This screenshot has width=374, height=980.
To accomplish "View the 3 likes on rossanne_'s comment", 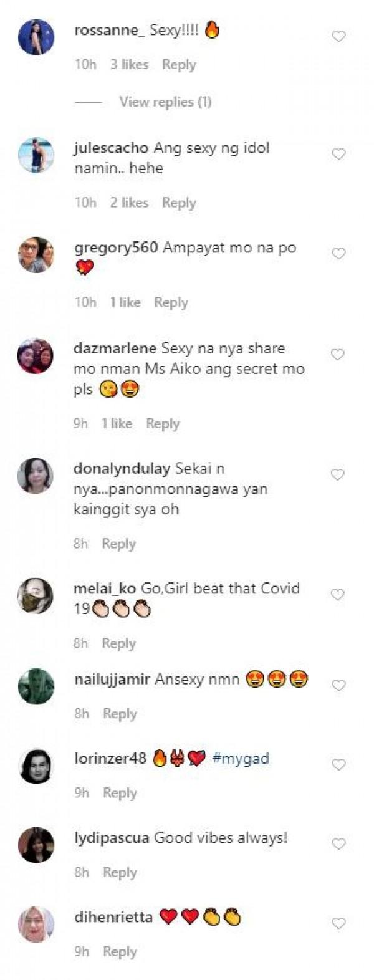I will pos(129,64).
